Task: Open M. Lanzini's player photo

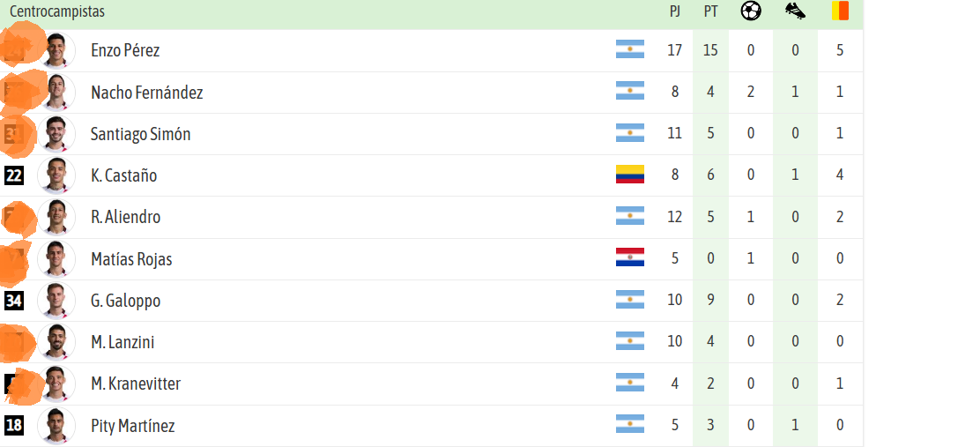Action: point(56,342)
